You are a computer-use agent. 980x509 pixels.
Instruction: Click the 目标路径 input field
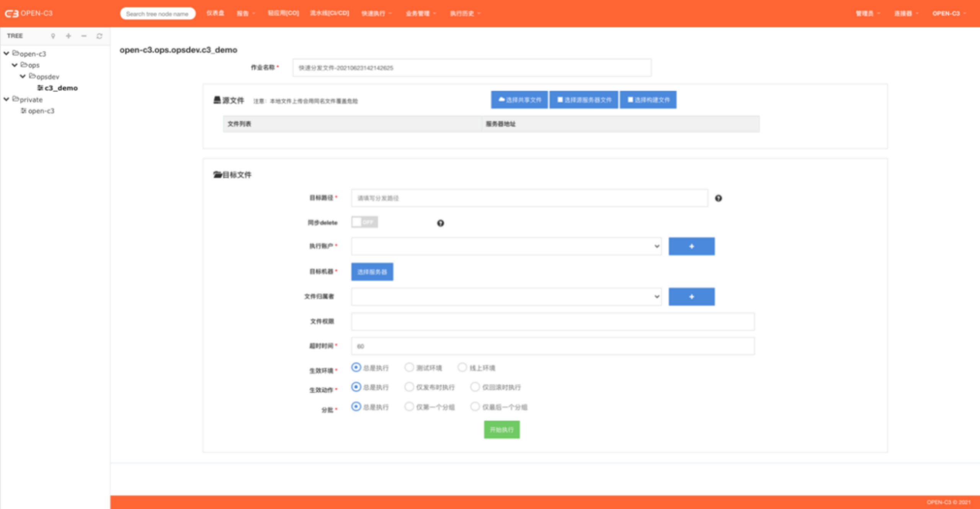(529, 198)
